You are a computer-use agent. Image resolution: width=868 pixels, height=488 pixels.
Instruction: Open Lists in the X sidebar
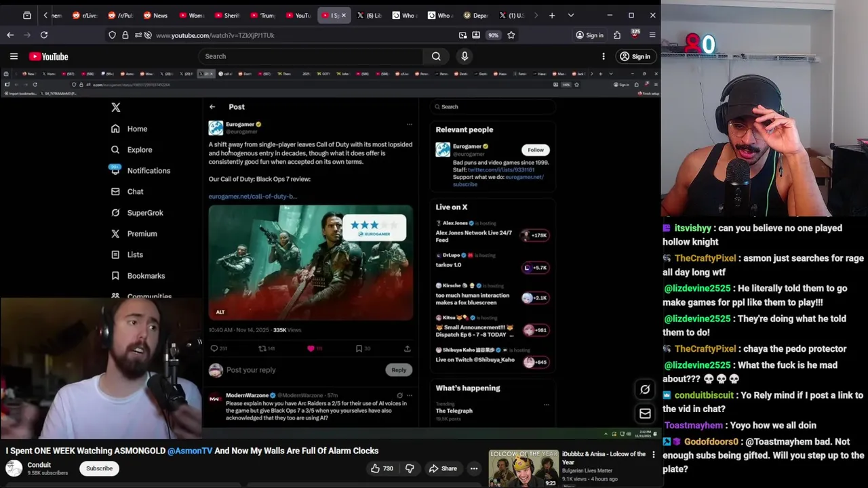[x=127, y=255]
